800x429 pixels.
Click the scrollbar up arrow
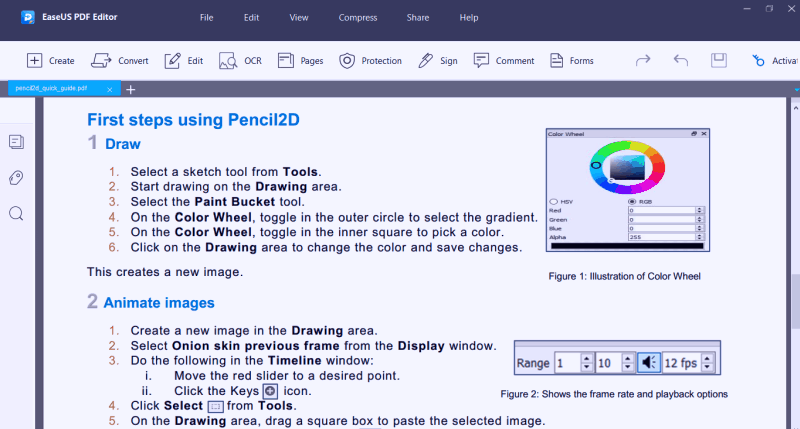tap(795, 108)
